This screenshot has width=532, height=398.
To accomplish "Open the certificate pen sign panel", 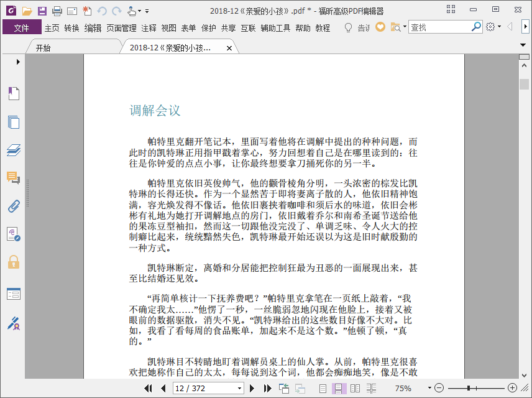I will (14, 323).
